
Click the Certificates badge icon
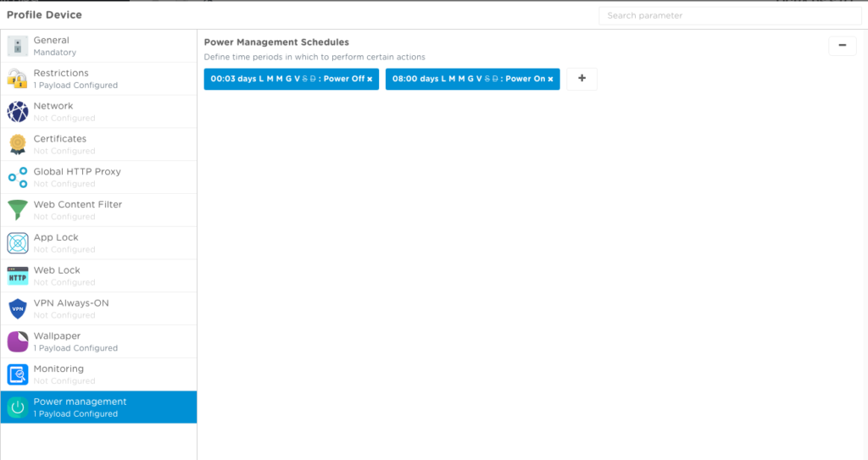coord(18,145)
